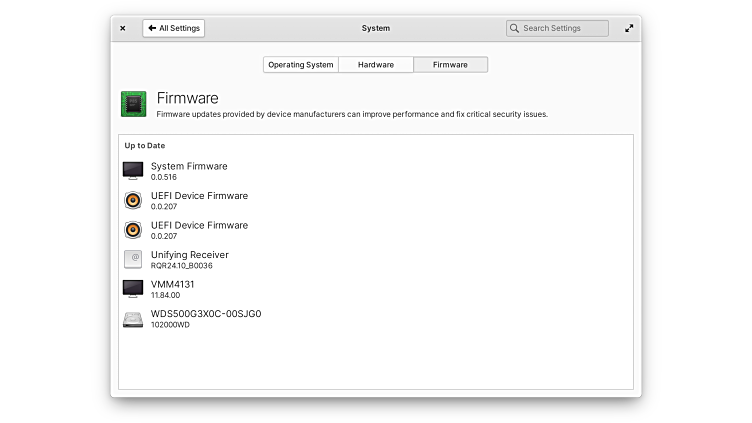Click the WDS500G3X0C-00SJG0 drive icon
Viewport: 752px width, 423px height.
133,319
